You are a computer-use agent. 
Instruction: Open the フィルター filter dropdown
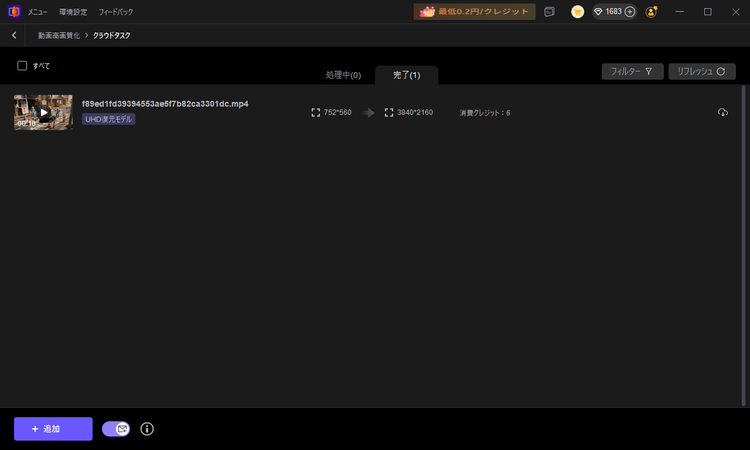(632, 71)
